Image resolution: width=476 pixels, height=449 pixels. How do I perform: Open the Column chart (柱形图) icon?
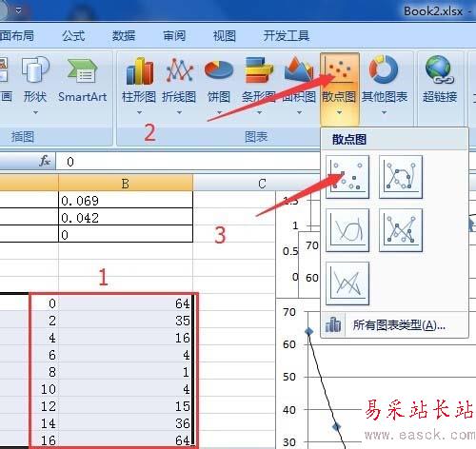click(140, 71)
